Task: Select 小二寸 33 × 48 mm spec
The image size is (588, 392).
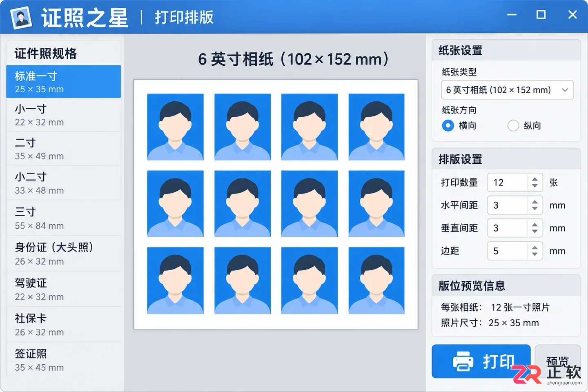Action: (x=64, y=183)
